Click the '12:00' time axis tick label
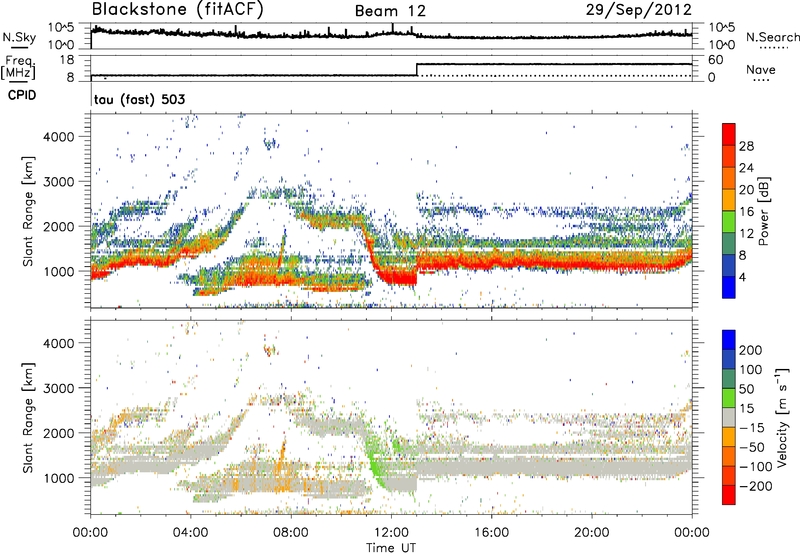 click(x=391, y=533)
